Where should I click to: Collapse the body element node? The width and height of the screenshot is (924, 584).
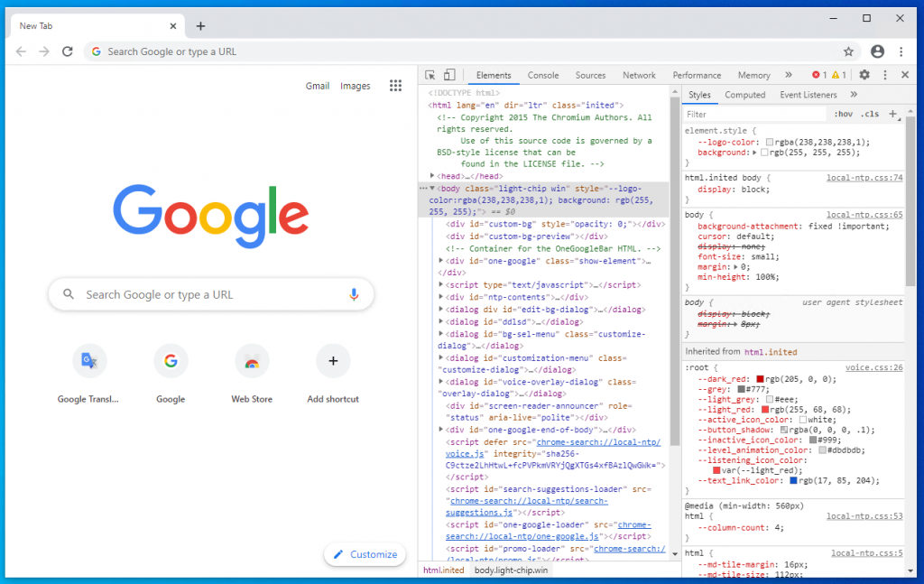[x=432, y=188]
